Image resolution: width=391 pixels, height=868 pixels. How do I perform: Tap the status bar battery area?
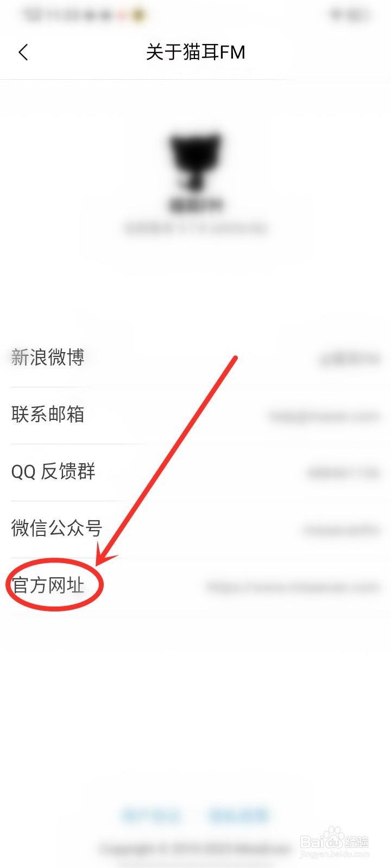(352, 15)
